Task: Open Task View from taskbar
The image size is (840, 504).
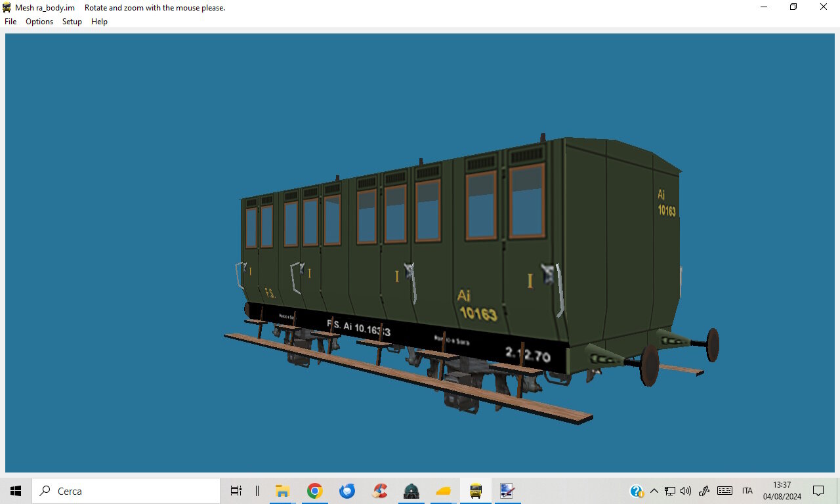Action: click(x=236, y=491)
